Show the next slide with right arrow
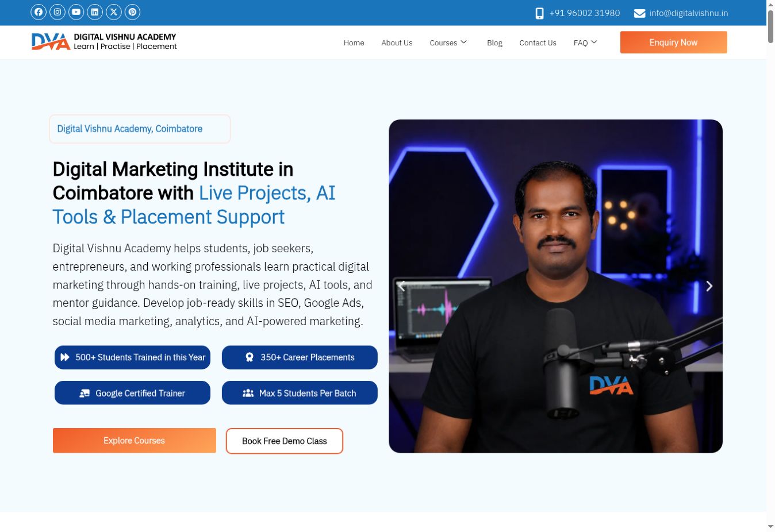The width and height of the screenshot is (775, 532). pyautogui.click(x=709, y=286)
